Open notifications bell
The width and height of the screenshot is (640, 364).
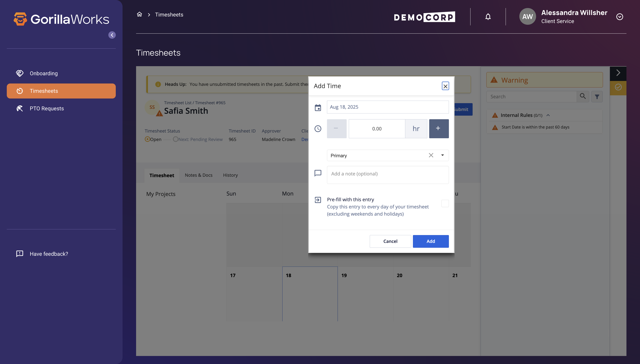[488, 17]
